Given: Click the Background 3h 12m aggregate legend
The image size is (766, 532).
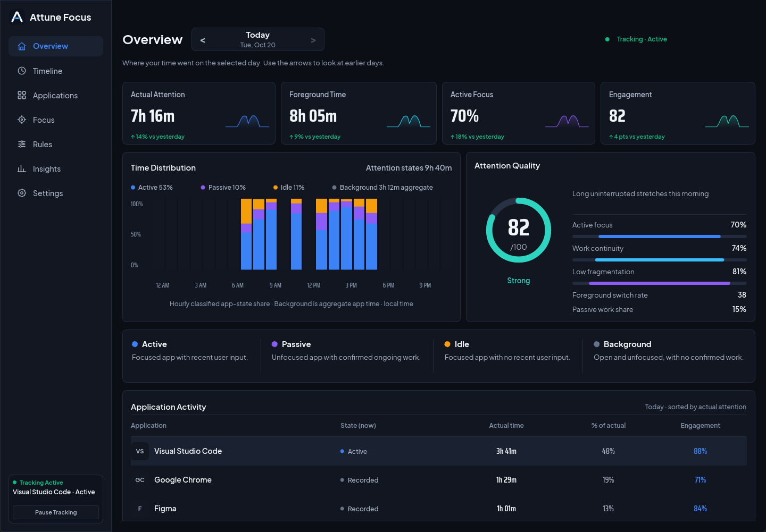Looking at the screenshot, I should point(382,188).
